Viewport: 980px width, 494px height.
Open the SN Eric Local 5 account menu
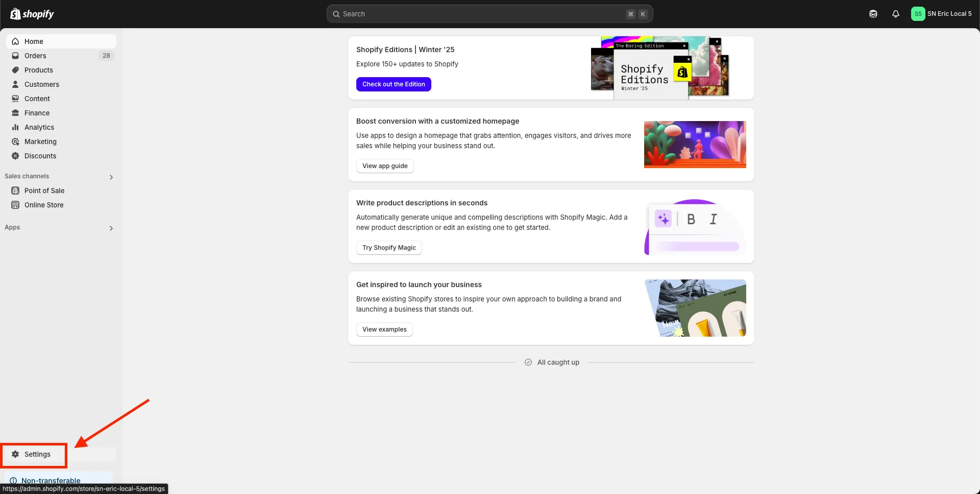942,14
